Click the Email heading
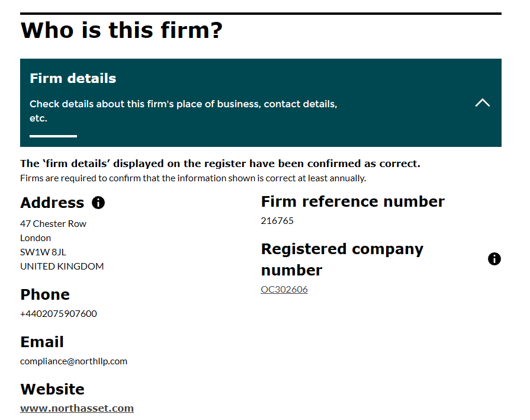The height and width of the screenshot is (420, 530). click(42, 342)
